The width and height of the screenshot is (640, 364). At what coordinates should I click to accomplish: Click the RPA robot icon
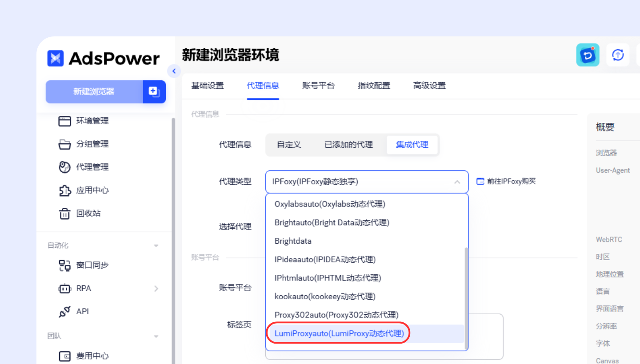65,289
